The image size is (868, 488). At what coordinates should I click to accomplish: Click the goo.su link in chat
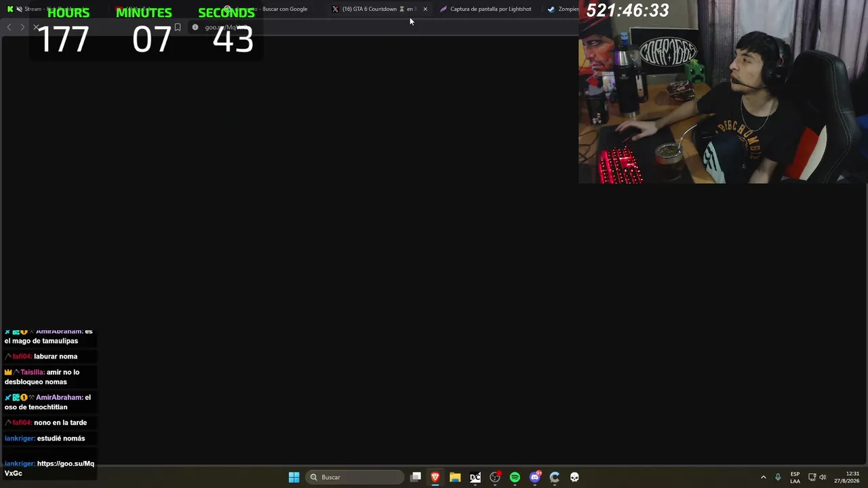(x=49, y=468)
